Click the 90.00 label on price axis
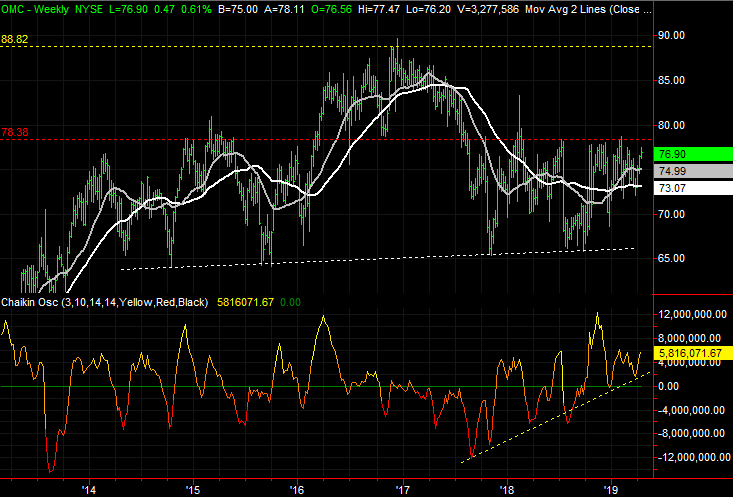 click(670, 36)
